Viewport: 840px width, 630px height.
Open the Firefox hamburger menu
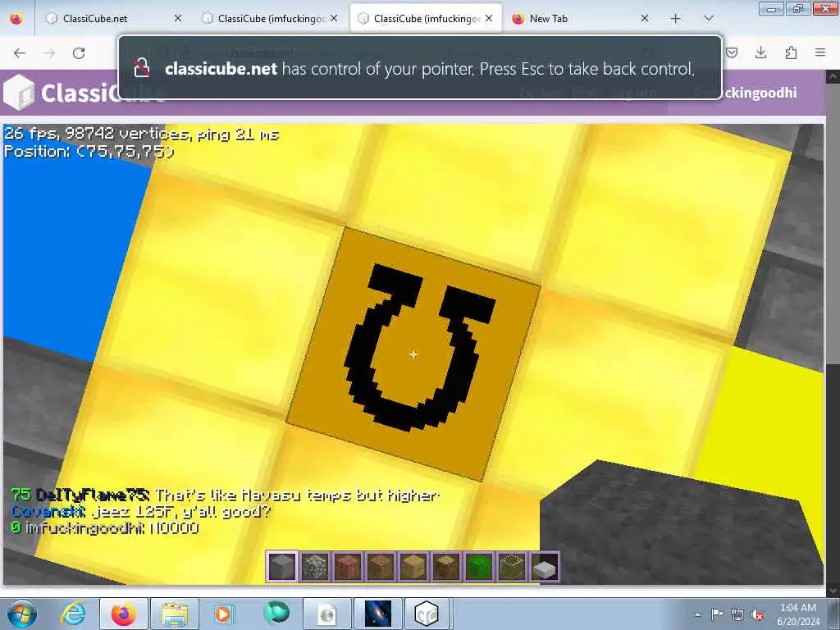tap(820, 52)
